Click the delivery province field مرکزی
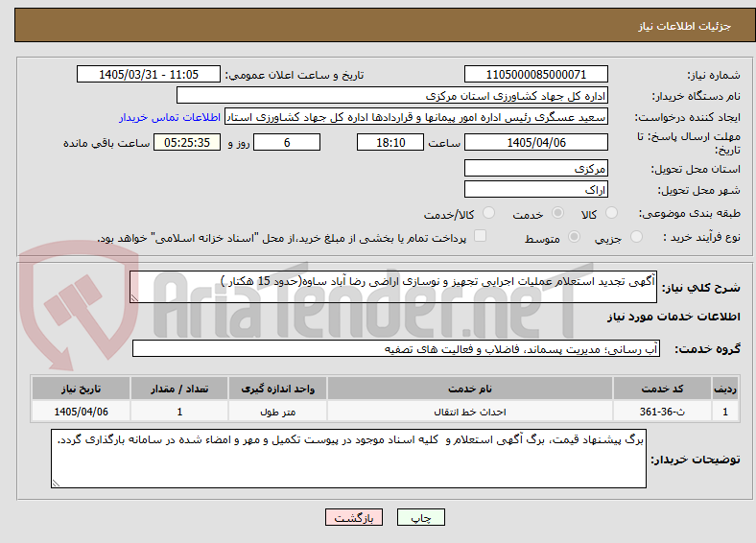The height and width of the screenshot is (543, 756). pos(536,168)
